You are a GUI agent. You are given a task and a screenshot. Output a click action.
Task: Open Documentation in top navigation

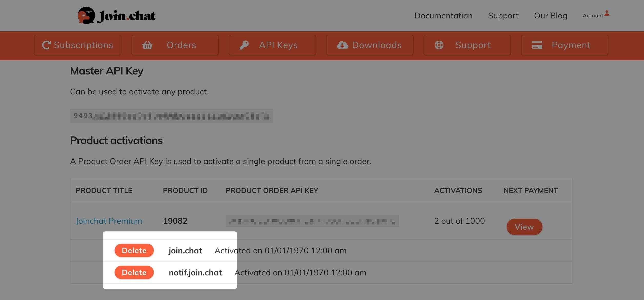pyautogui.click(x=443, y=16)
